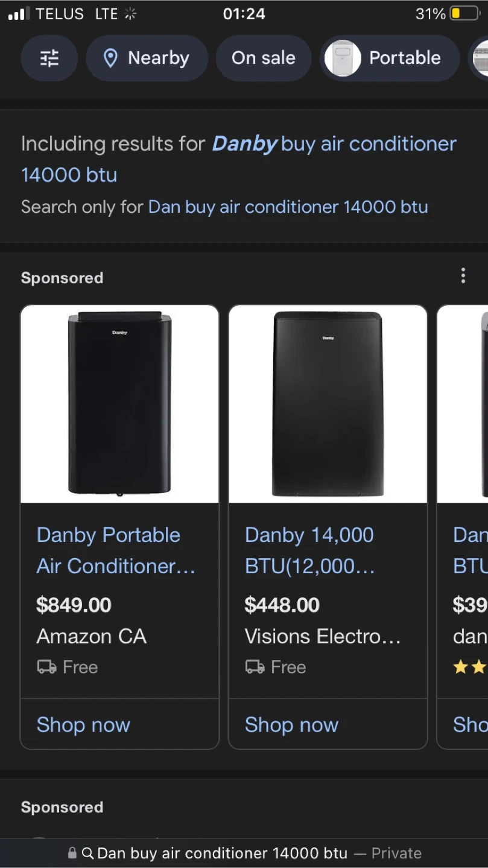488x868 pixels.
Task: Tap the Nearby location pin chip
Action: pos(147,58)
